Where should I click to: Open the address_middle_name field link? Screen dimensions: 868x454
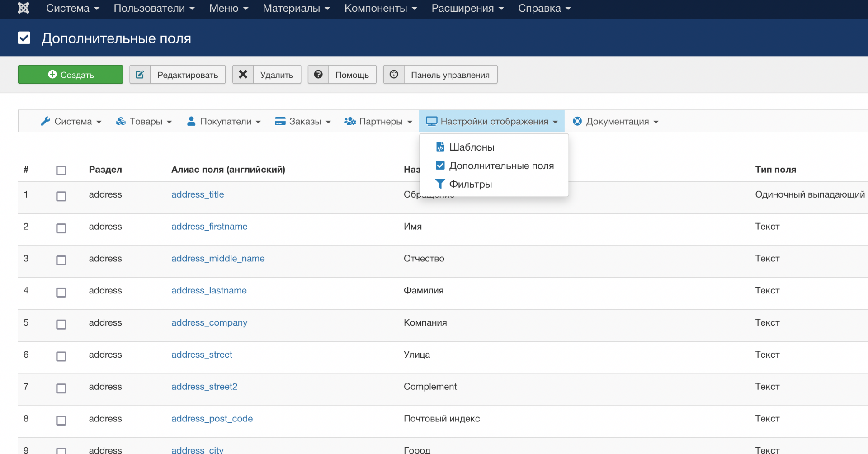point(218,259)
